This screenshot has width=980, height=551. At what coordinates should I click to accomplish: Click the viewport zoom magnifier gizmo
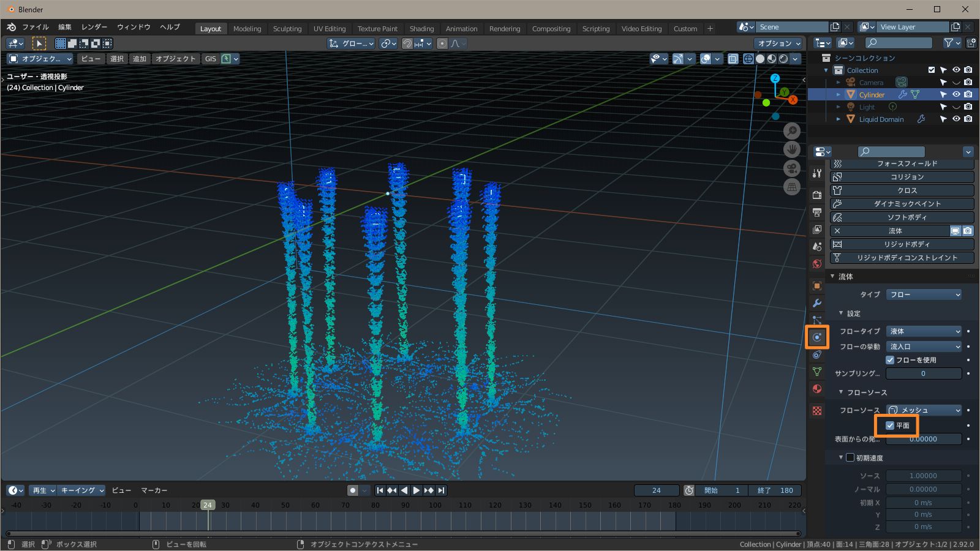(792, 131)
